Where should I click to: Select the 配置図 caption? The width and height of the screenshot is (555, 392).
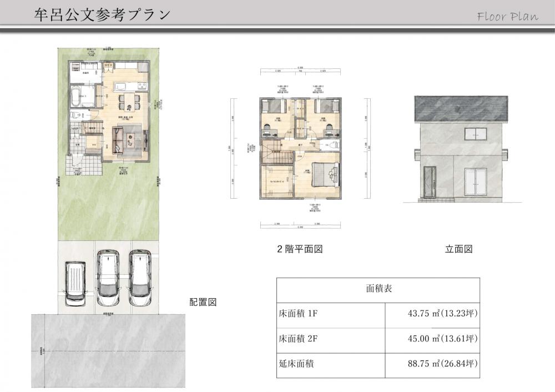203,302
